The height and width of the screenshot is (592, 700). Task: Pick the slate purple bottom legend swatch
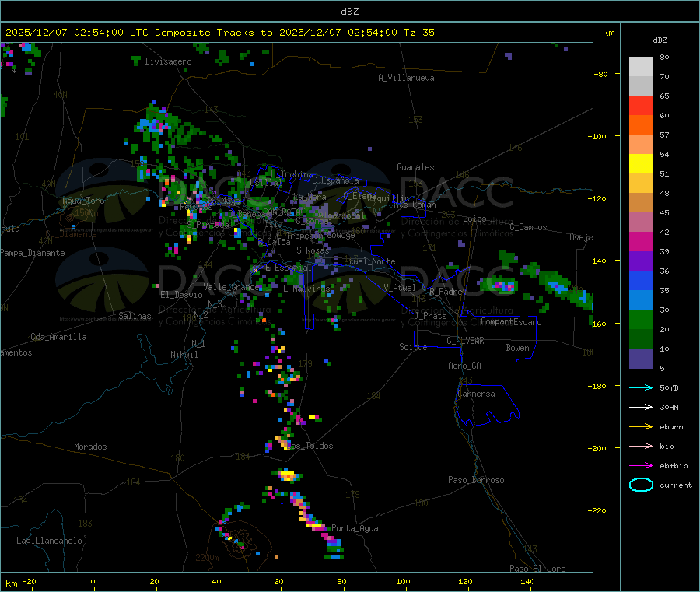(x=641, y=359)
